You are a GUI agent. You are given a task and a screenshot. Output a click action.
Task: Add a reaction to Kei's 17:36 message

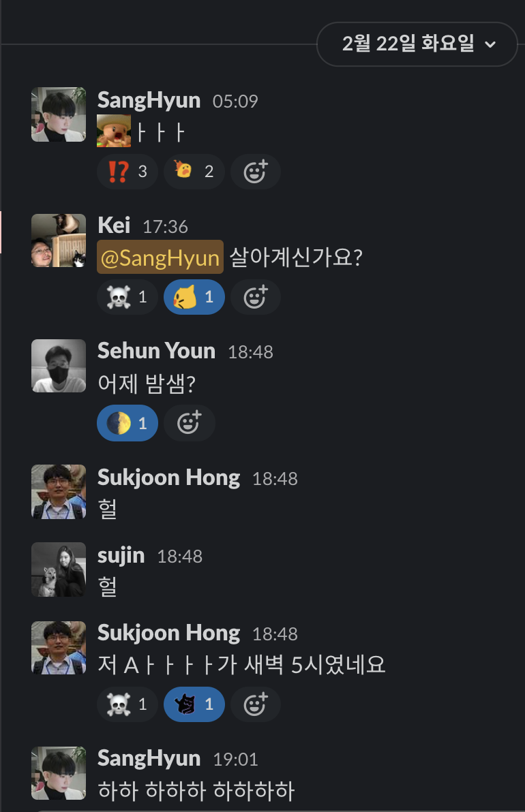pos(256,297)
